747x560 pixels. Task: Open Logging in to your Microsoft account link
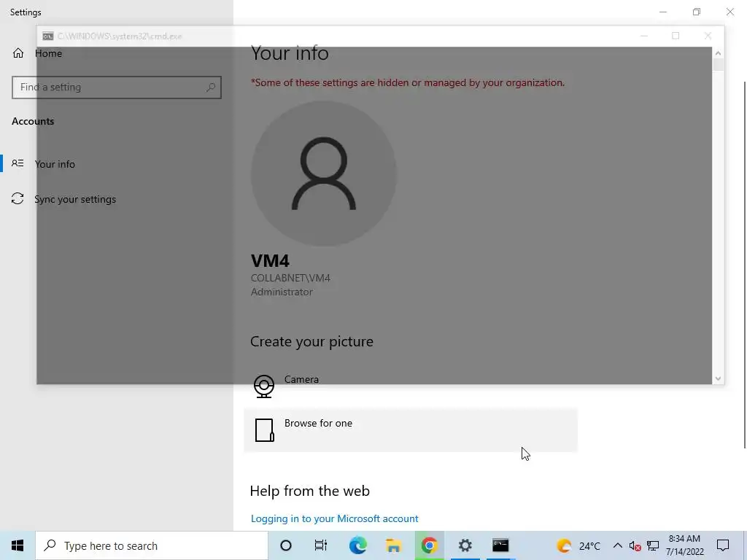334,518
